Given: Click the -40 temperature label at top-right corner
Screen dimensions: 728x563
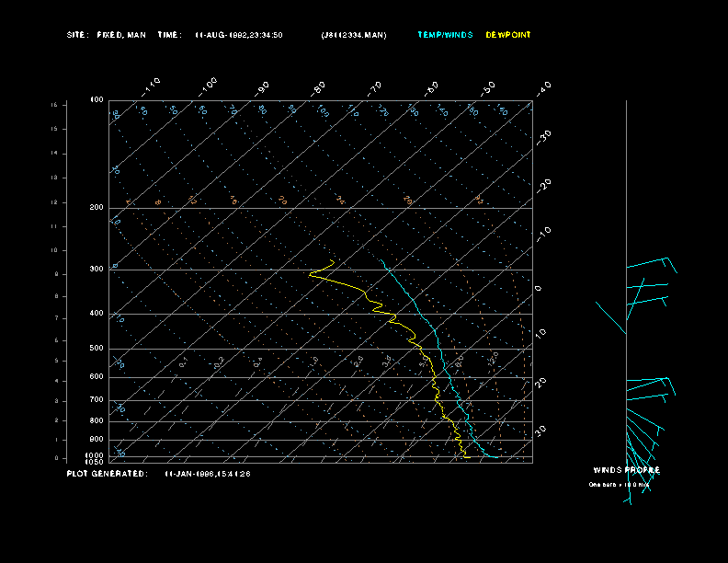Looking at the screenshot, I should 543,87.
